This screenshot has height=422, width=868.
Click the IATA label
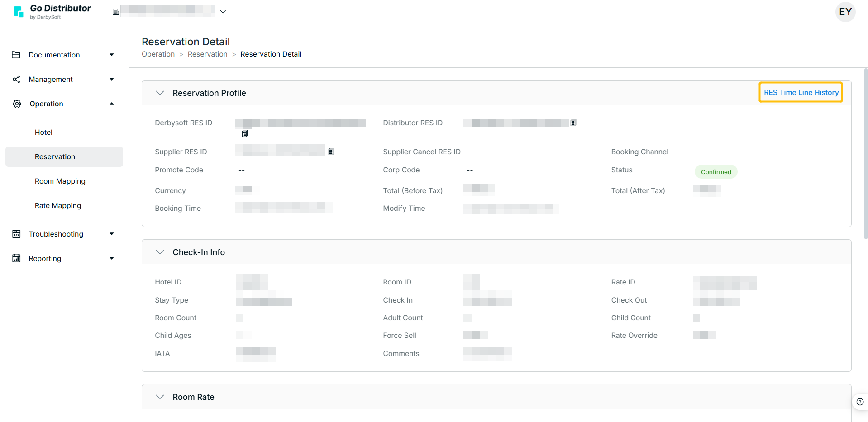point(162,353)
